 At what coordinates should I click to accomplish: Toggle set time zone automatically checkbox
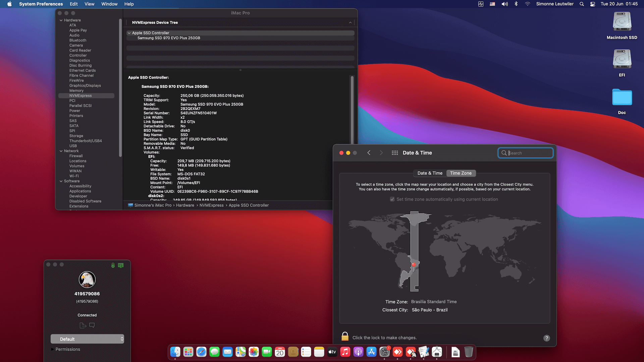click(392, 199)
